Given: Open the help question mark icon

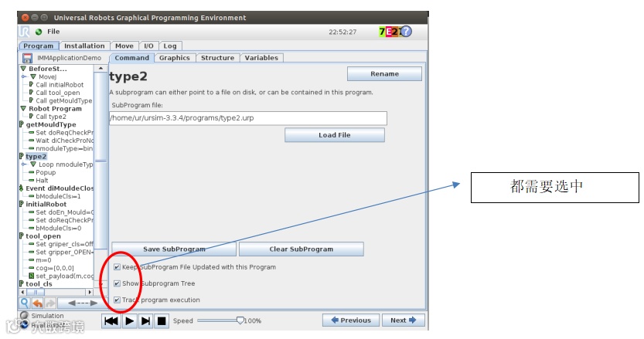Looking at the screenshot, I should [406, 32].
